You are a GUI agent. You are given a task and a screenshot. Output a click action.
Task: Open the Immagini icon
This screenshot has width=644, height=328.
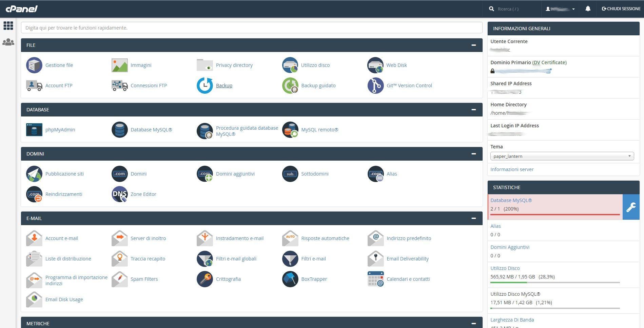(x=120, y=65)
